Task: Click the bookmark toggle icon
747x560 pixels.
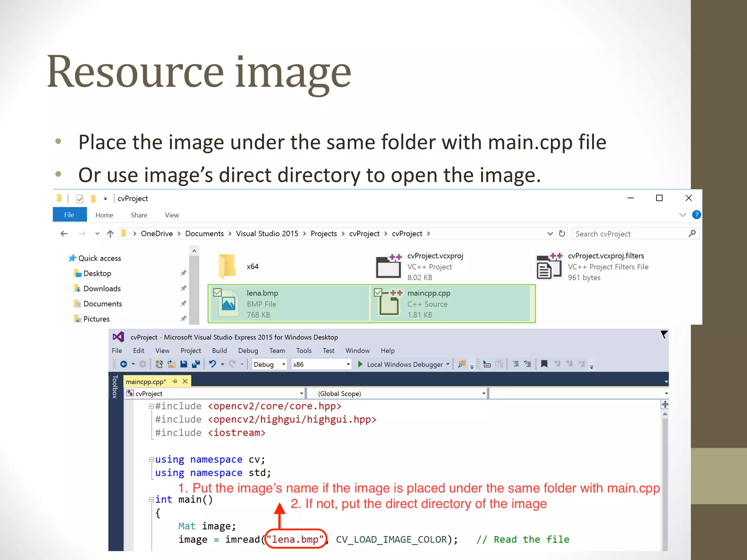Action: [x=544, y=364]
